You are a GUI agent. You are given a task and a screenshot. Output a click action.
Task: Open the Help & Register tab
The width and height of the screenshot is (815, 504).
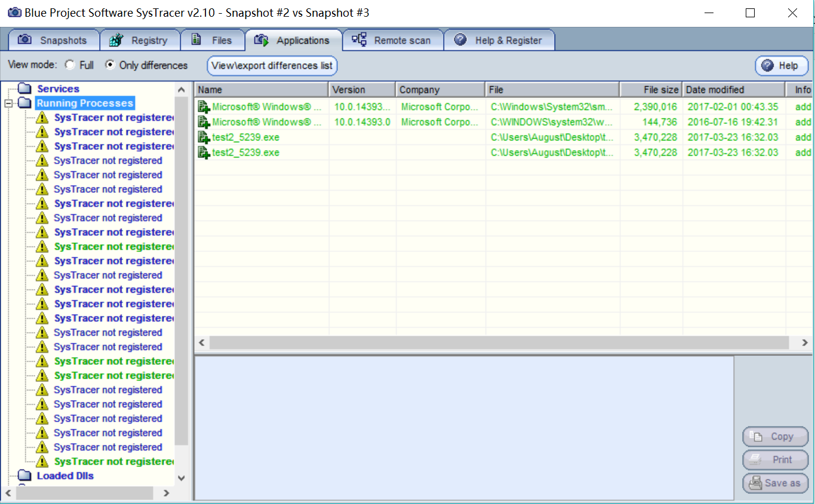[x=499, y=41]
